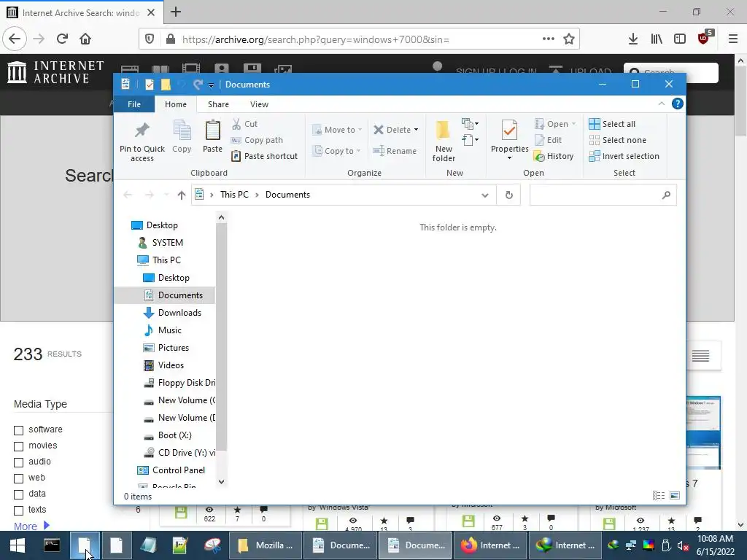Click the Firefox reload button
Image resolution: width=747 pixels, height=560 pixels.
point(62,39)
